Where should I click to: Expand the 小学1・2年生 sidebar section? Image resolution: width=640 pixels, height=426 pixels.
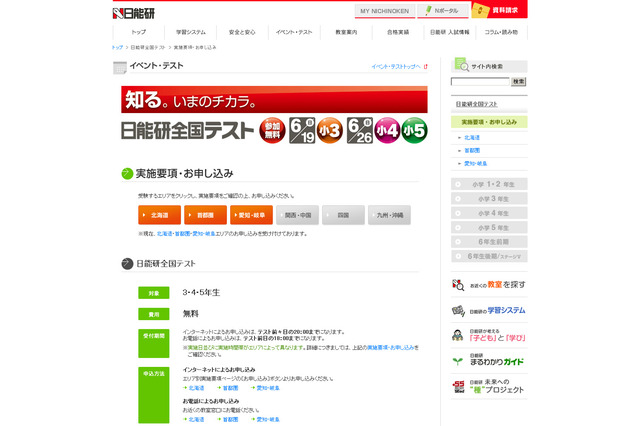[x=489, y=184]
